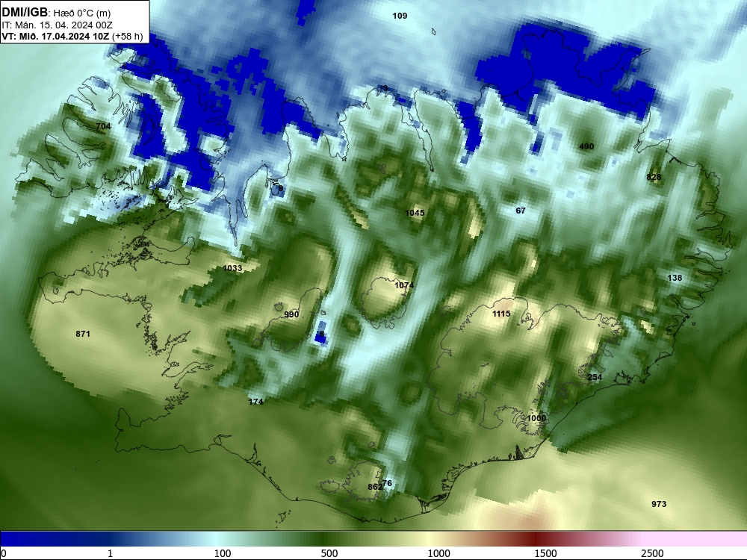Click the dark blue start of color scale
The width and height of the screenshot is (747, 560).
[x=28, y=539]
